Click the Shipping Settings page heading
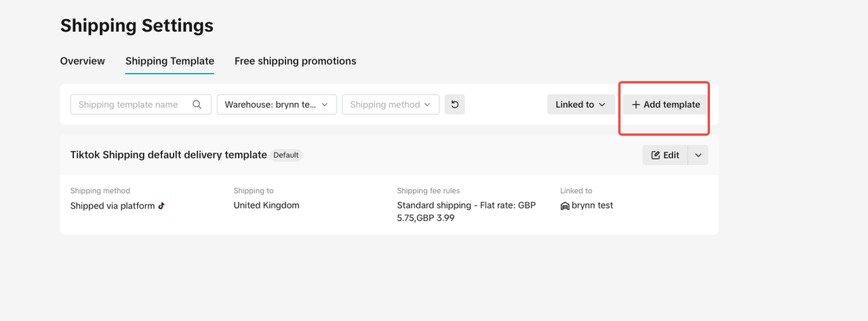The width and height of the screenshot is (868, 321). 137,26
